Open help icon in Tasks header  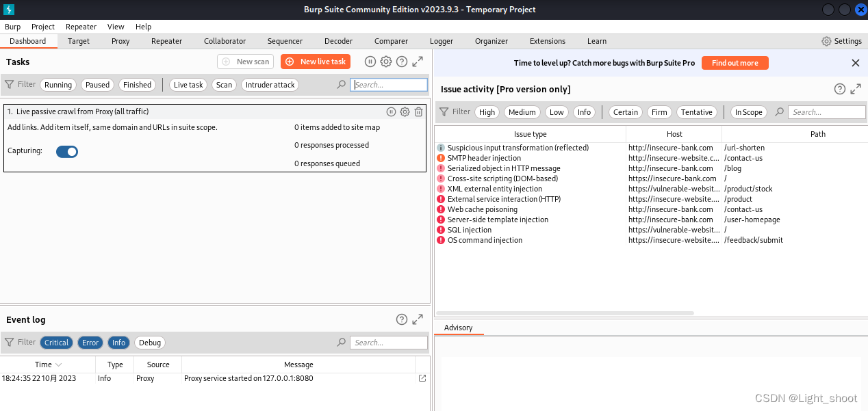[x=402, y=62]
